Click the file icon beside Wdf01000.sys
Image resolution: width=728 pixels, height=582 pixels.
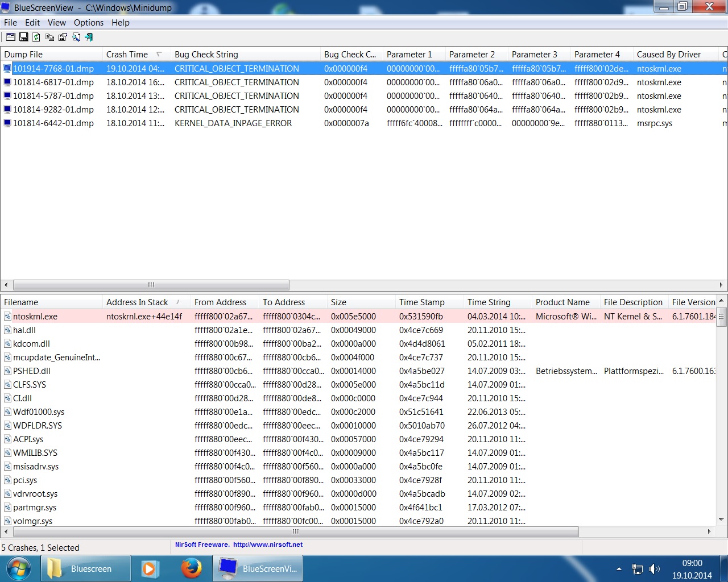click(7, 411)
